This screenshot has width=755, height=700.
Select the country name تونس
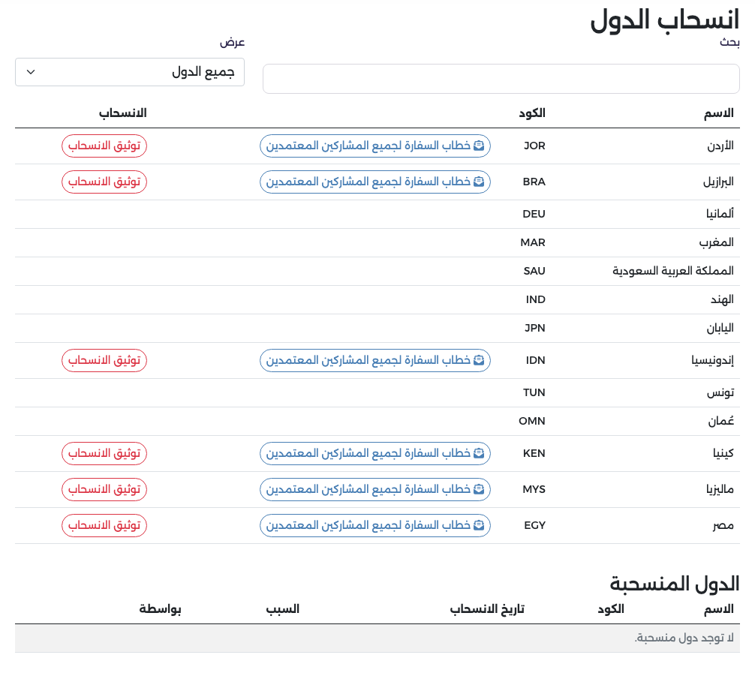pos(720,392)
